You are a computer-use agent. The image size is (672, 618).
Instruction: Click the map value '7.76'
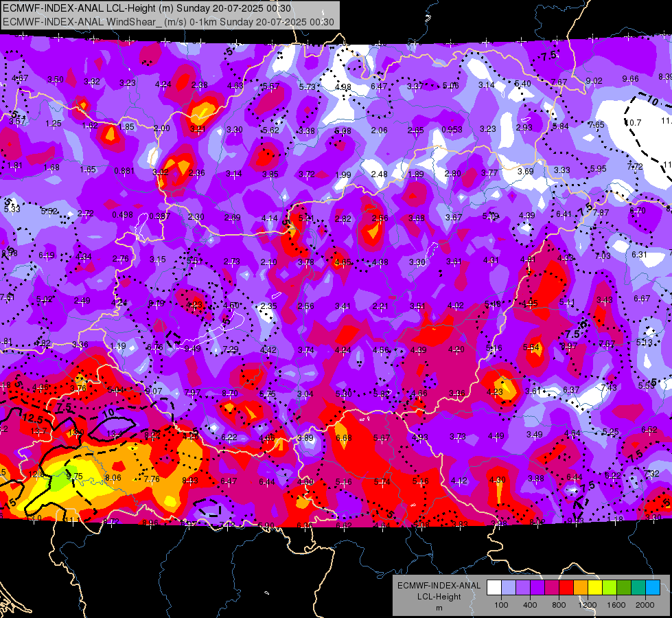pyautogui.click(x=152, y=479)
